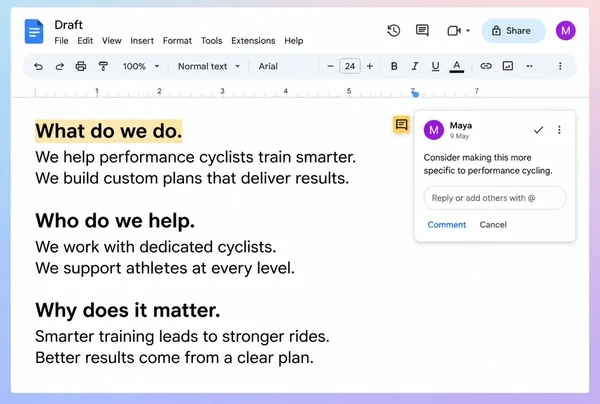Open the Extensions menu
The width and height of the screenshot is (600, 404).
(x=253, y=41)
